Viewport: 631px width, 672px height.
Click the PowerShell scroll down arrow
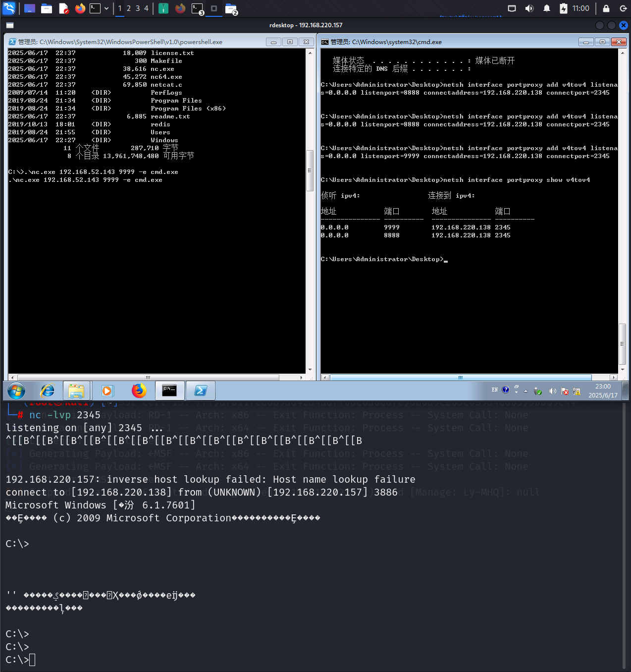pos(310,370)
